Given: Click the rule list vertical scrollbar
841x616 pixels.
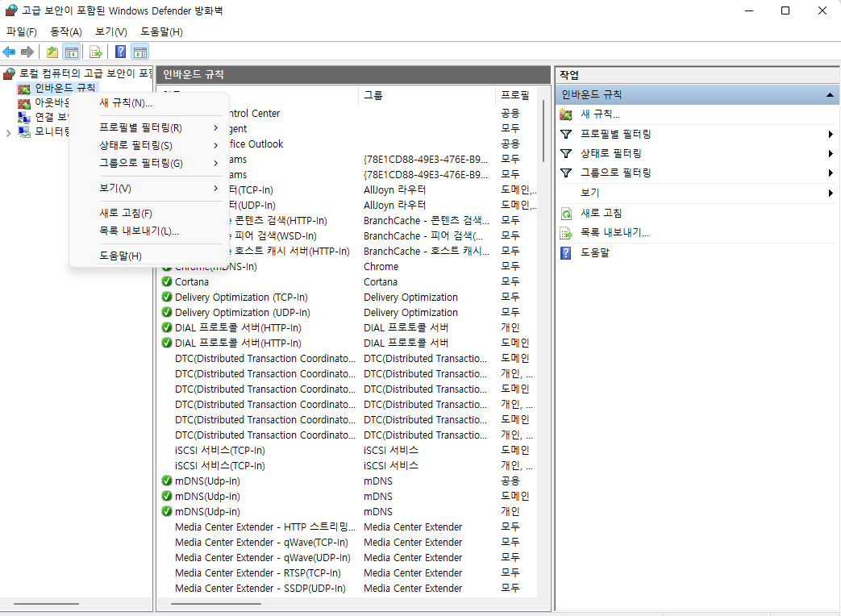Looking at the screenshot, I should point(543,131).
